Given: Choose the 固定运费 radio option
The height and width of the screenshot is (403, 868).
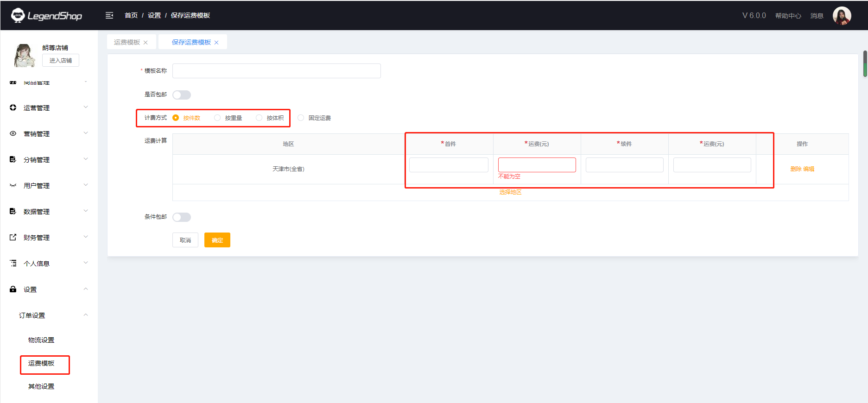Looking at the screenshot, I should pos(301,118).
